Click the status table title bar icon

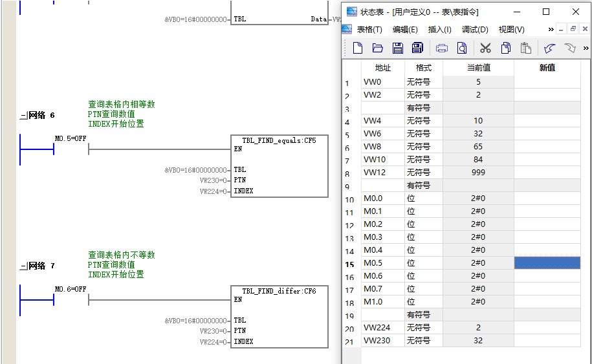352,12
